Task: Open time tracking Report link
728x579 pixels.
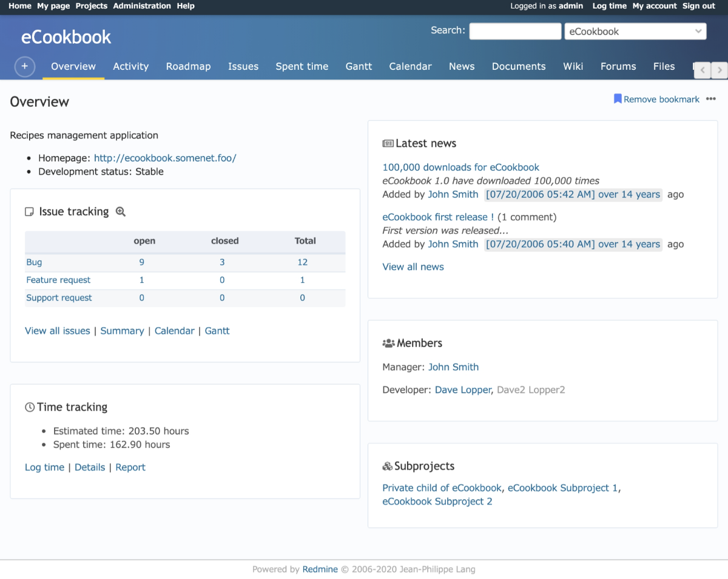Action: coord(130,467)
